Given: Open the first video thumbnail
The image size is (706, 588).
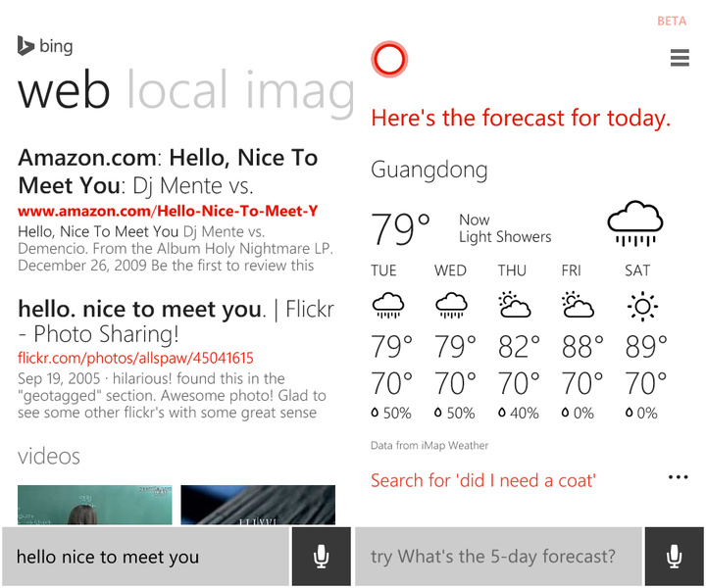Looking at the screenshot, I should tap(94, 505).
